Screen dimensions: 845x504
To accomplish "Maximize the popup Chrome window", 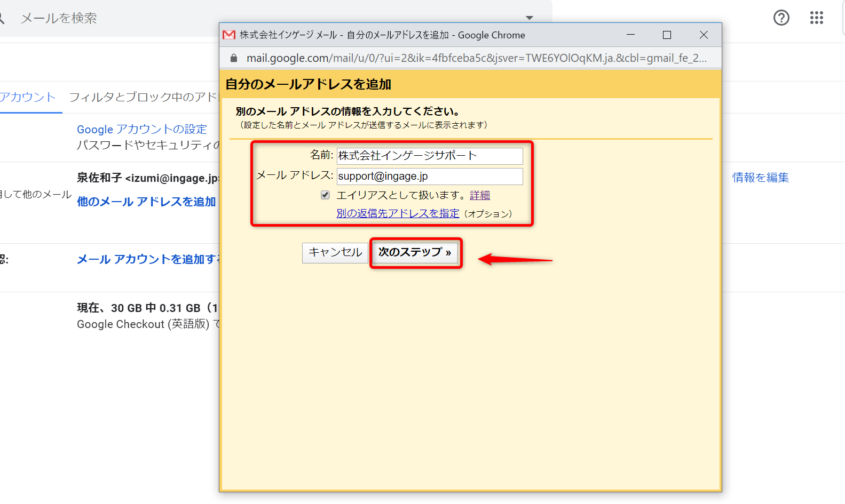I will click(667, 35).
